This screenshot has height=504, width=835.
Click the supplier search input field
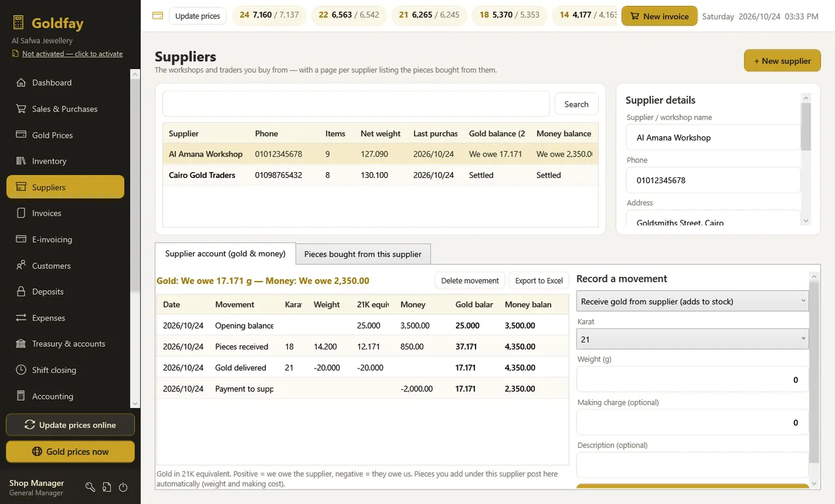point(356,104)
